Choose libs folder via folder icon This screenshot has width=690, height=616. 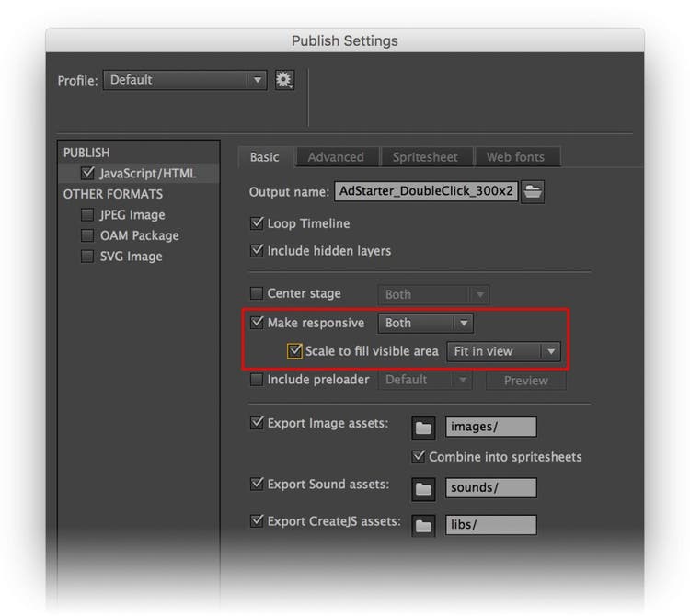tap(423, 526)
